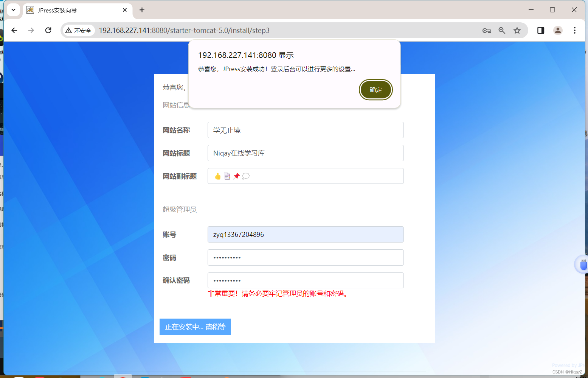This screenshot has width=588, height=378.
Task: Click the 超级管理员 section heading
Action: [x=180, y=210]
